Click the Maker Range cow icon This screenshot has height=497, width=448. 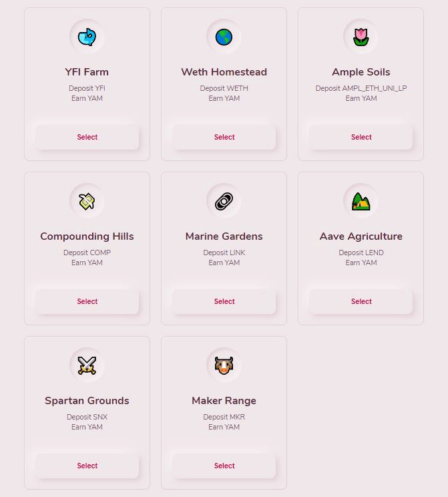(224, 365)
